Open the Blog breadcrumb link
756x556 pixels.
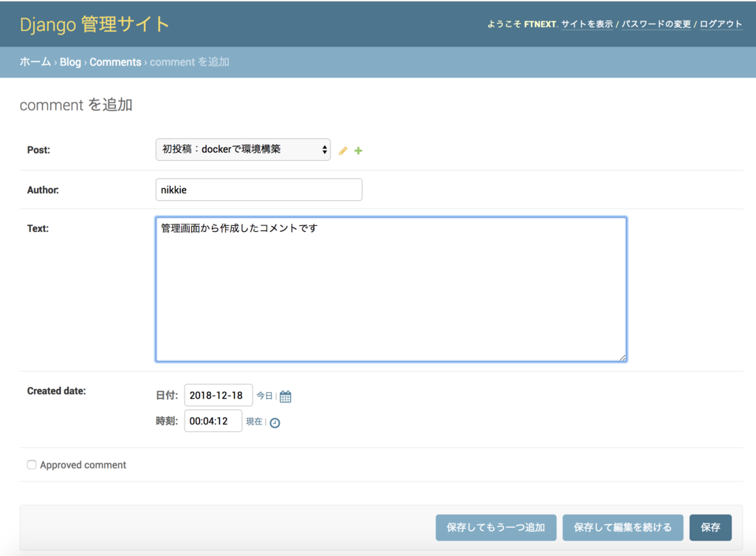70,62
